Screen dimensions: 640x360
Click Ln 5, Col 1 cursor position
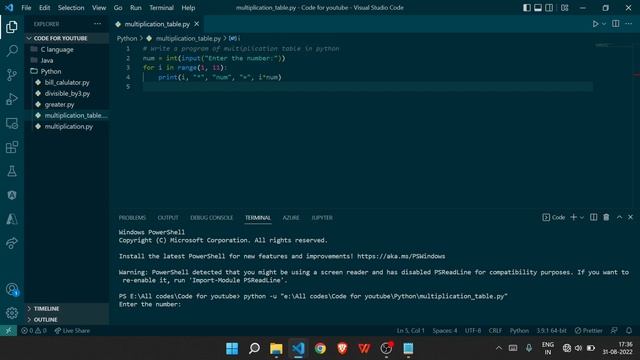[410, 331]
